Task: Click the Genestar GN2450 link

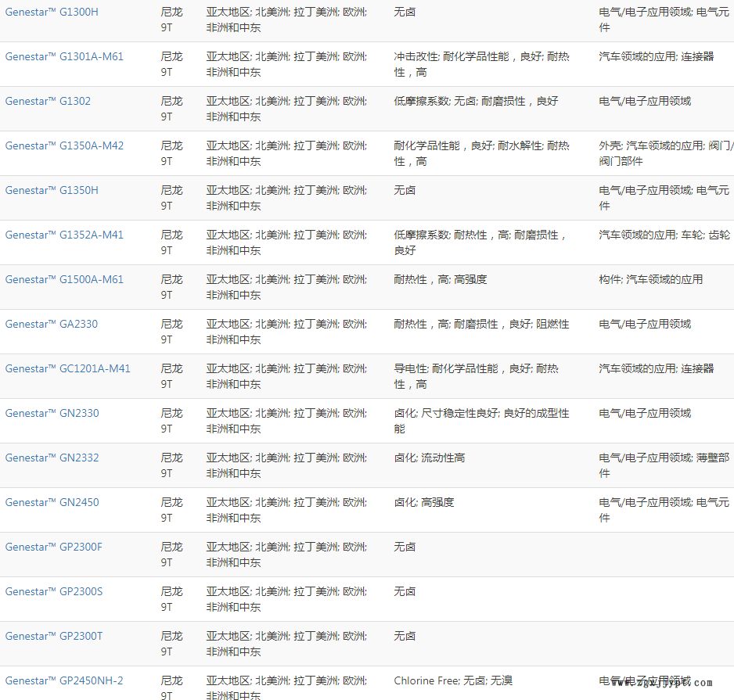Action: 52,503
